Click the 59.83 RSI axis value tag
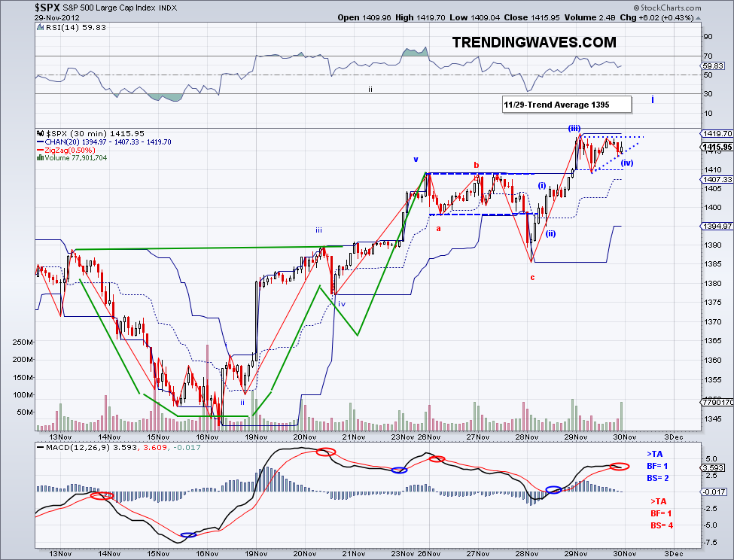 (x=714, y=66)
